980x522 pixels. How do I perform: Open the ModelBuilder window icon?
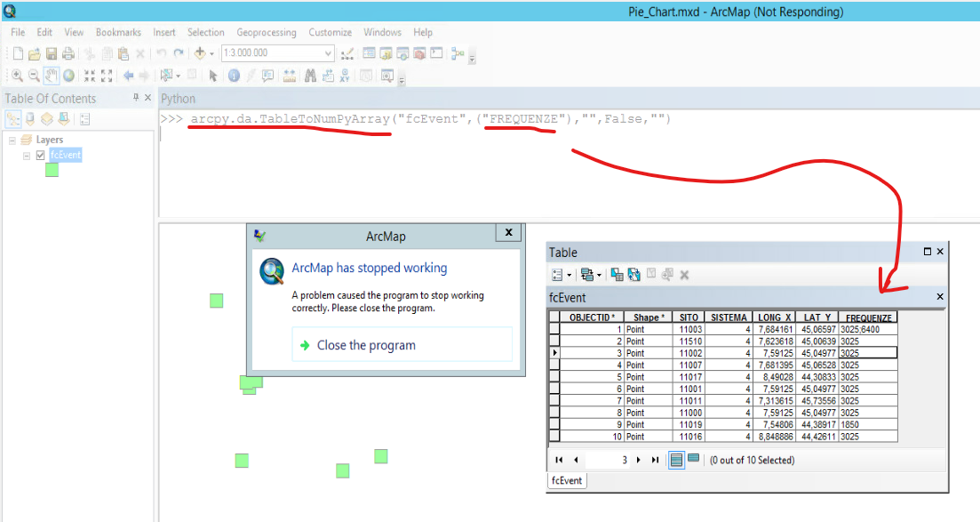tap(458, 54)
